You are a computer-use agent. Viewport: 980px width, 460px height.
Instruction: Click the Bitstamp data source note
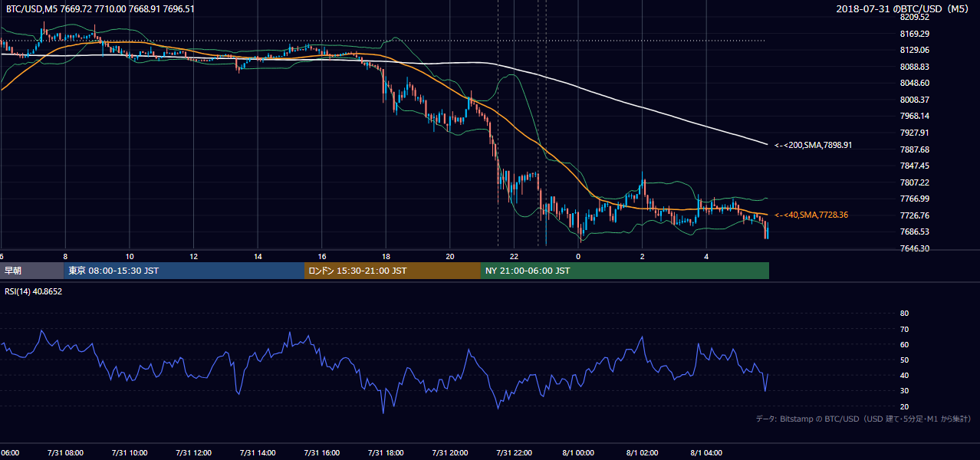pos(863,419)
